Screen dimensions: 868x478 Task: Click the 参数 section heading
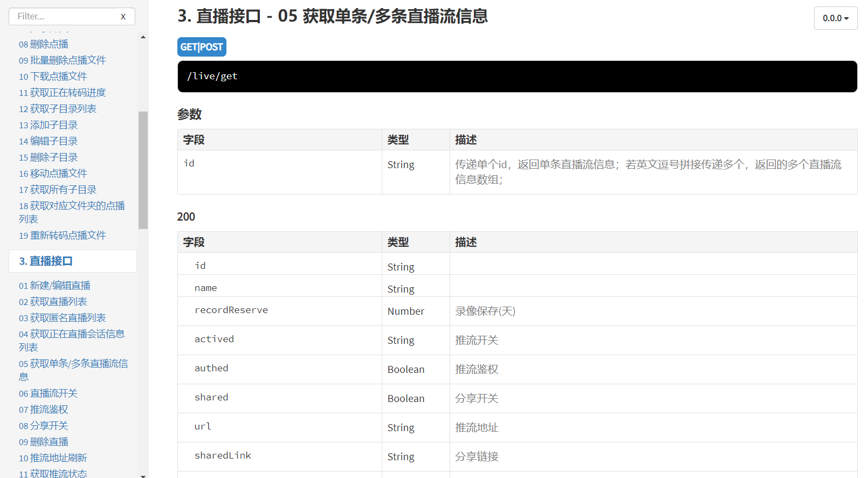(189, 114)
